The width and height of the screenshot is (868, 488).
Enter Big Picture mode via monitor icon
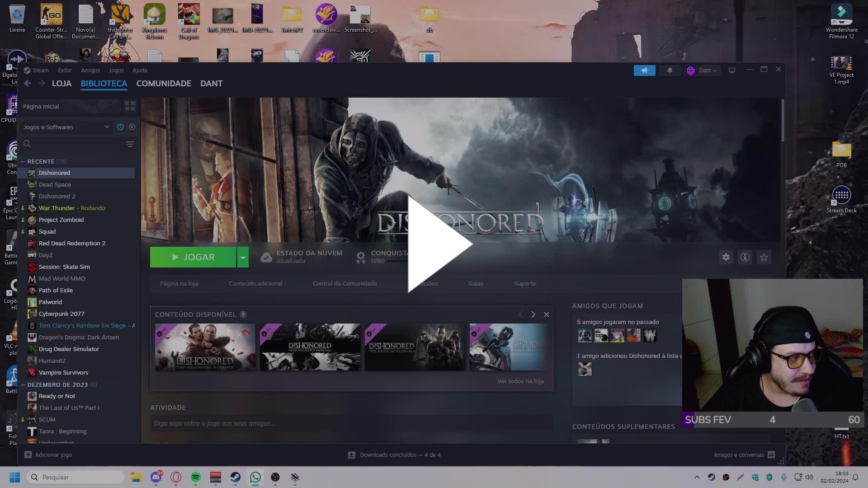click(x=732, y=70)
